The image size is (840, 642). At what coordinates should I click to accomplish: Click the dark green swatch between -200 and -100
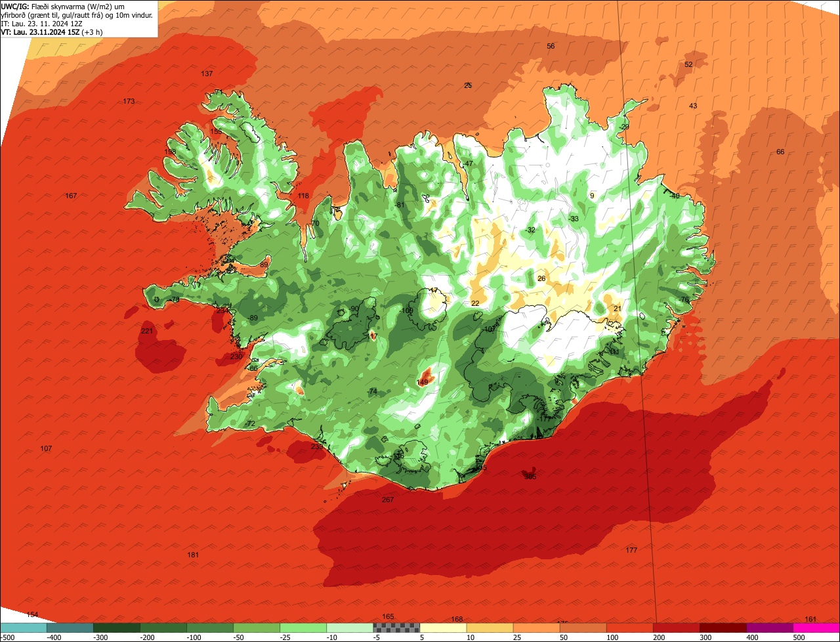coord(164,628)
